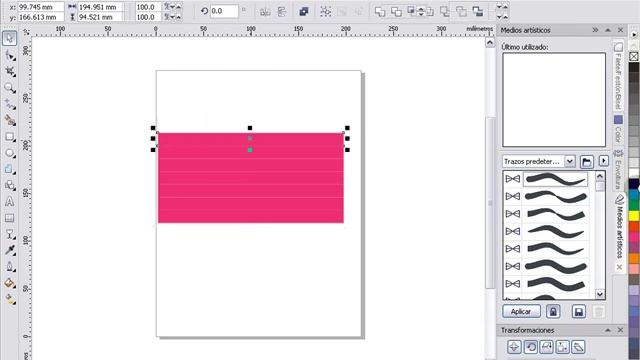Click the create boundary icon
The image size is (640, 360).
(x=477, y=11)
